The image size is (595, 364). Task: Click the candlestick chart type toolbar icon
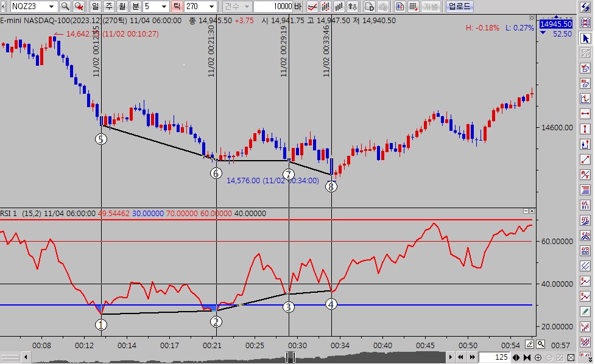[x=326, y=7]
